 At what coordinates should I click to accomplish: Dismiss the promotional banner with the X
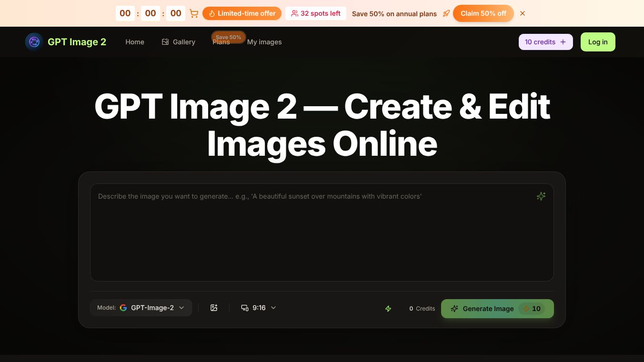pos(522,13)
